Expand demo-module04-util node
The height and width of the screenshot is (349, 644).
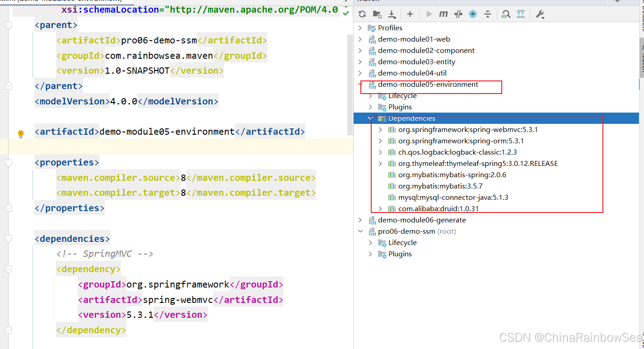tap(360, 73)
